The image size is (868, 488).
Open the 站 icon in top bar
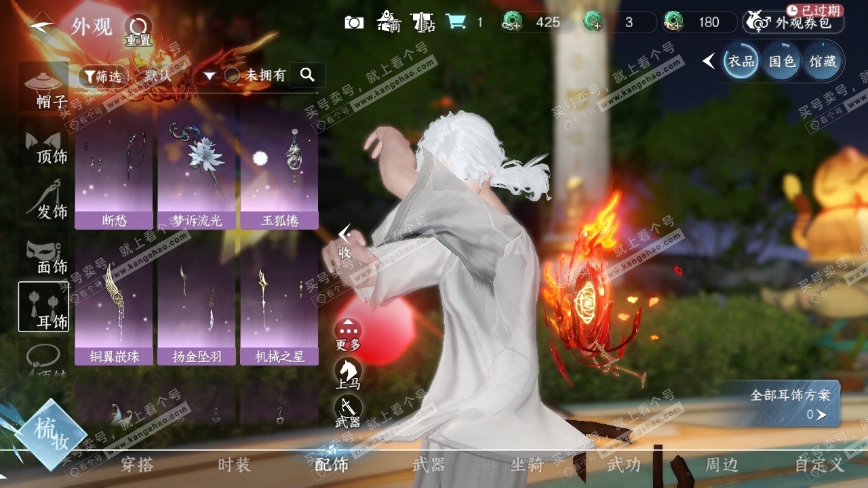pos(423,22)
